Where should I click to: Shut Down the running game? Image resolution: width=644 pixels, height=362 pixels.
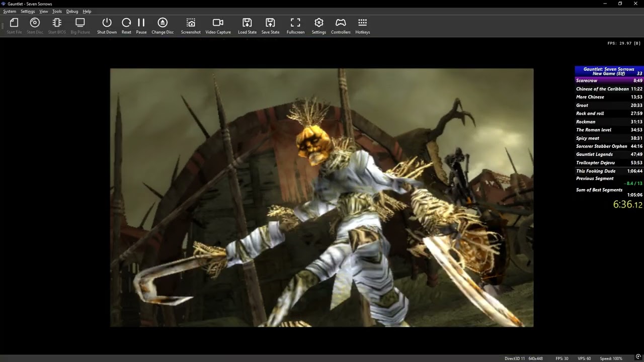[x=107, y=26]
